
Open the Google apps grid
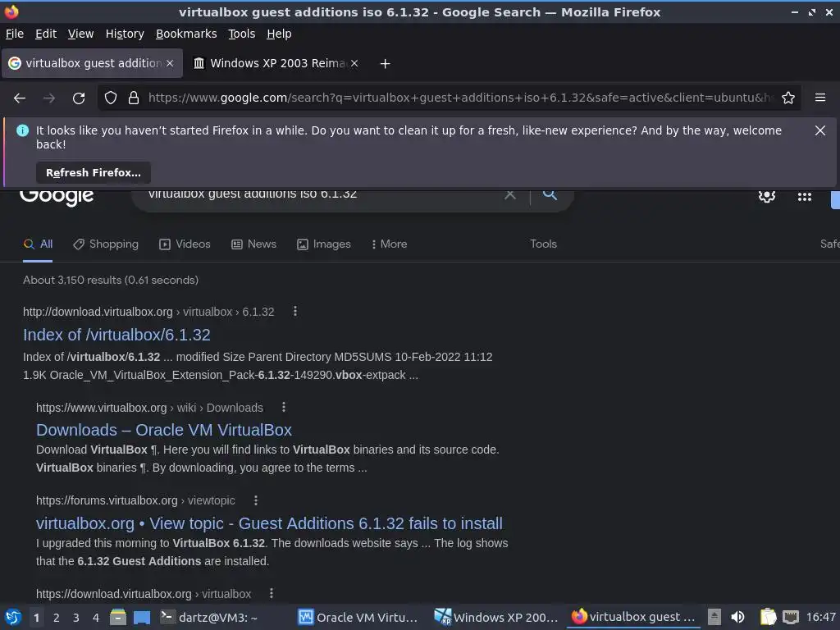(805, 197)
